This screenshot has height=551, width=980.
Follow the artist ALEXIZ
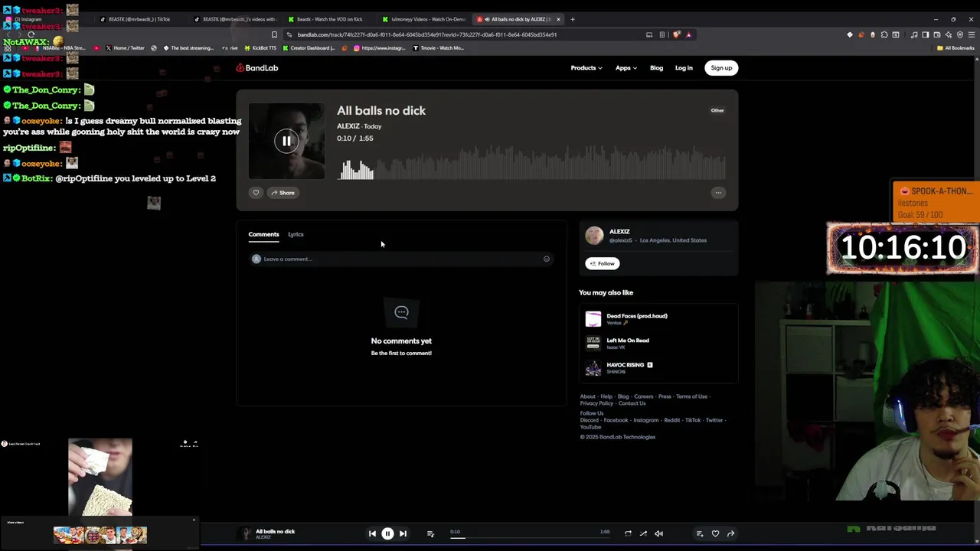coord(602,263)
